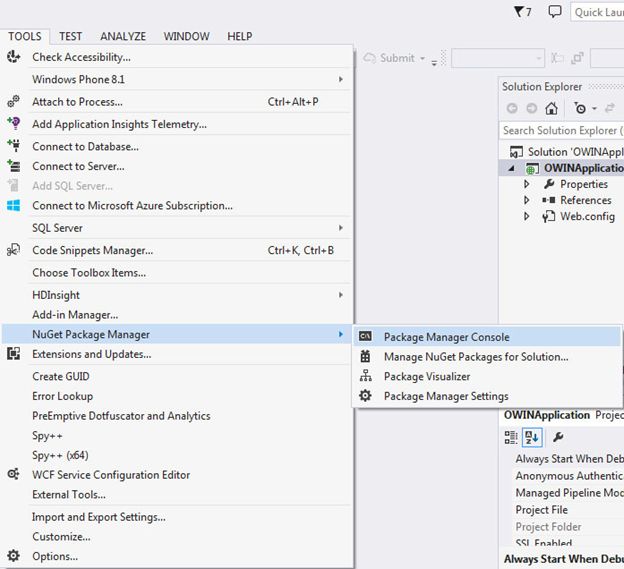
Task: Select Manage NuGet Packages for Solution
Action: (x=475, y=356)
